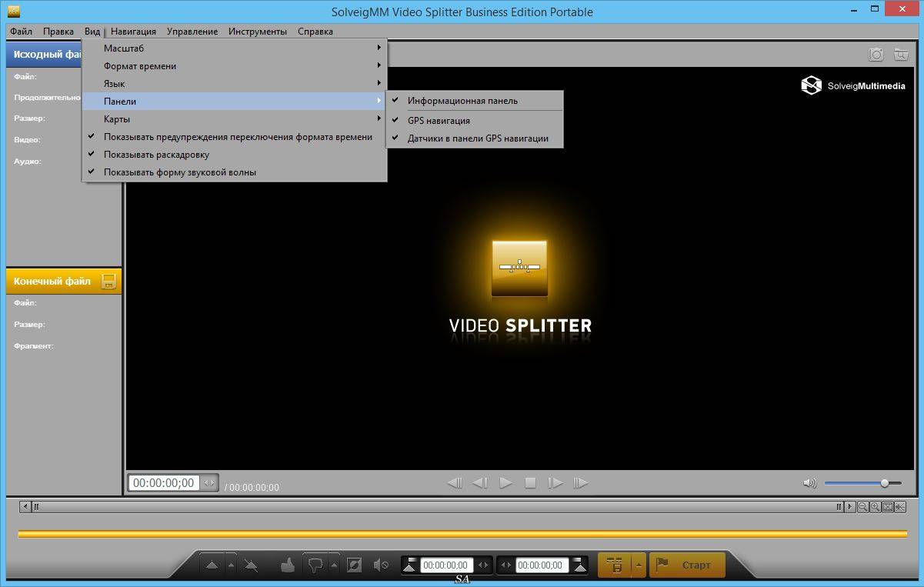Expand the Масштаб submenu
Image resolution: width=924 pixels, height=587 pixels.
coord(234,48)
